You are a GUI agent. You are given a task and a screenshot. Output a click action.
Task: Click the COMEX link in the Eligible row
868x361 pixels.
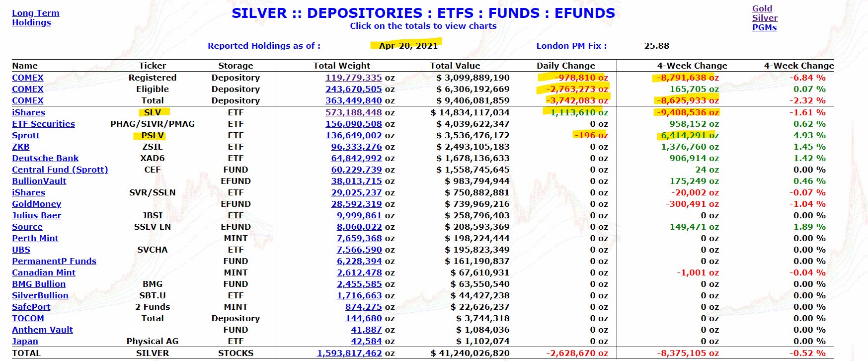tap(28, 89)
